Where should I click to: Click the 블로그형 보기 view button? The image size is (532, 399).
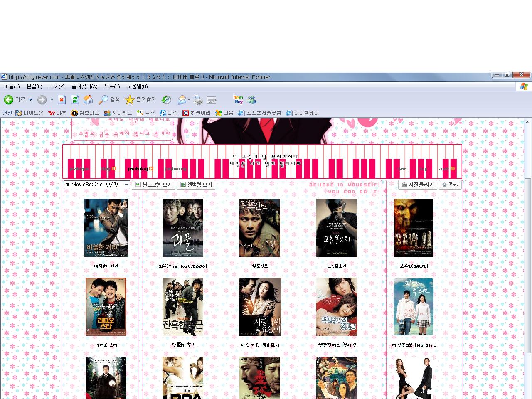154,185
